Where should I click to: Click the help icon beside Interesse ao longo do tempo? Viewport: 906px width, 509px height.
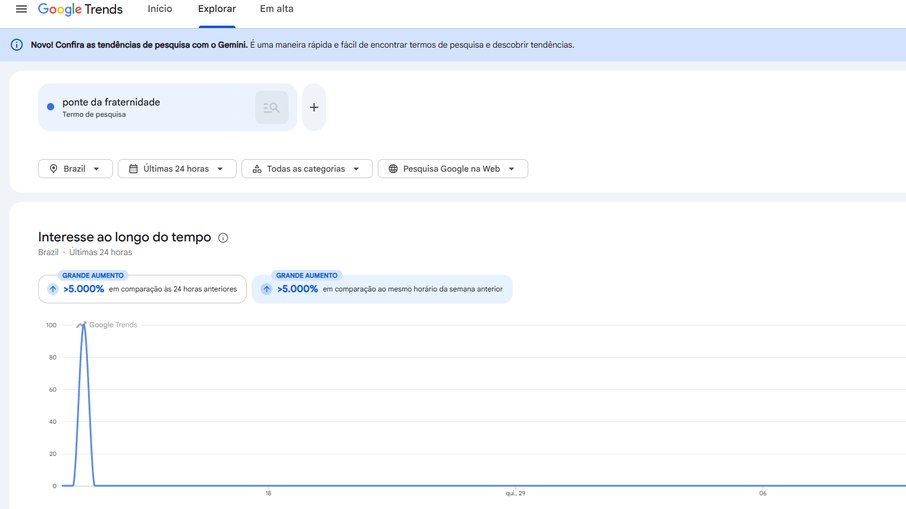(x=223, y=237)
